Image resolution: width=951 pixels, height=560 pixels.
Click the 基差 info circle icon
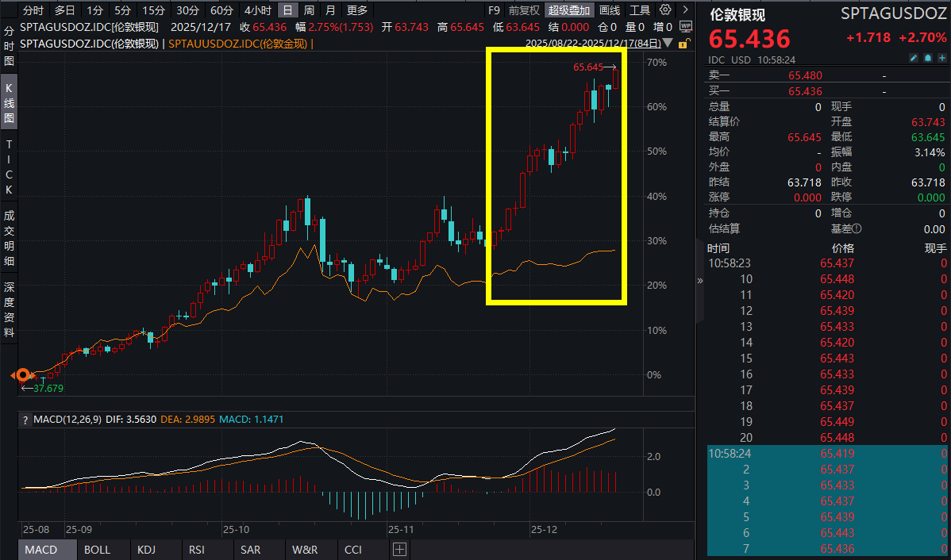tap(857, 229)
